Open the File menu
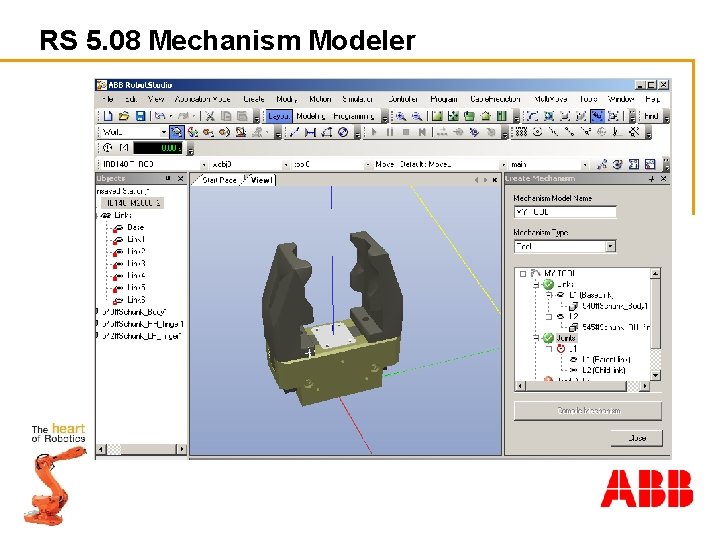The height and width of the screenshot is (540, 720). point(108,99)
